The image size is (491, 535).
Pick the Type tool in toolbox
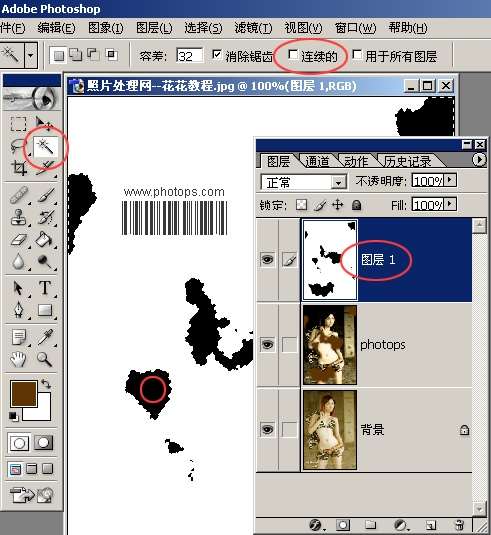coord(45,288)
